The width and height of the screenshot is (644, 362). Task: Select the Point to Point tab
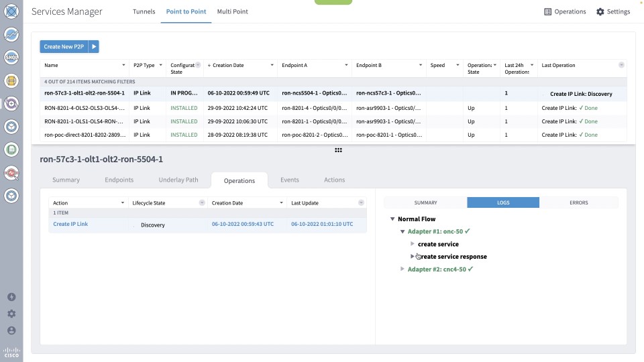186,11
